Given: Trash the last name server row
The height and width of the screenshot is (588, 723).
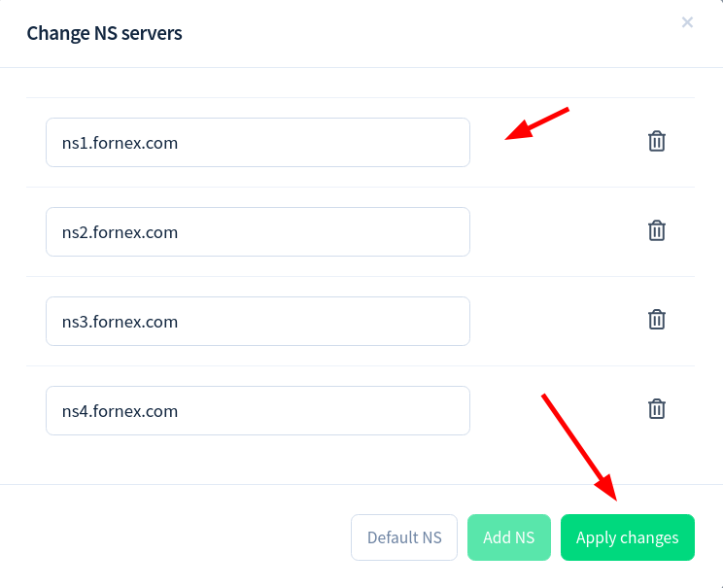Looking at the screenshot, I should [657, 409].
